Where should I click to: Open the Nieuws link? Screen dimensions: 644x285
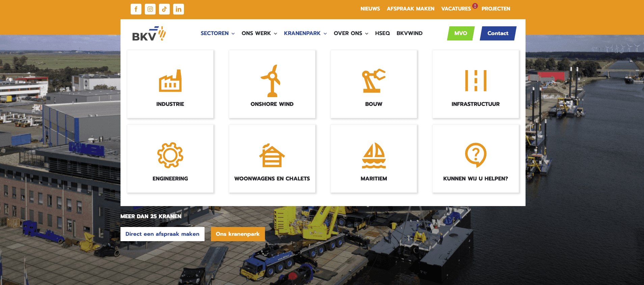pyautogui.click(x=370, y=9)
